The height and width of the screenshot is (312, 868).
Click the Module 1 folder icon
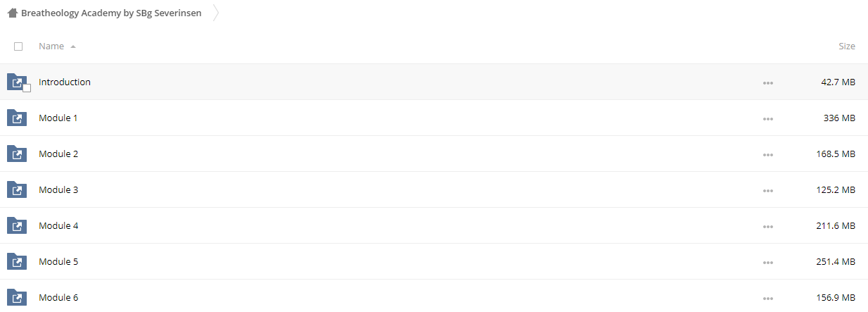coord(16,118)
